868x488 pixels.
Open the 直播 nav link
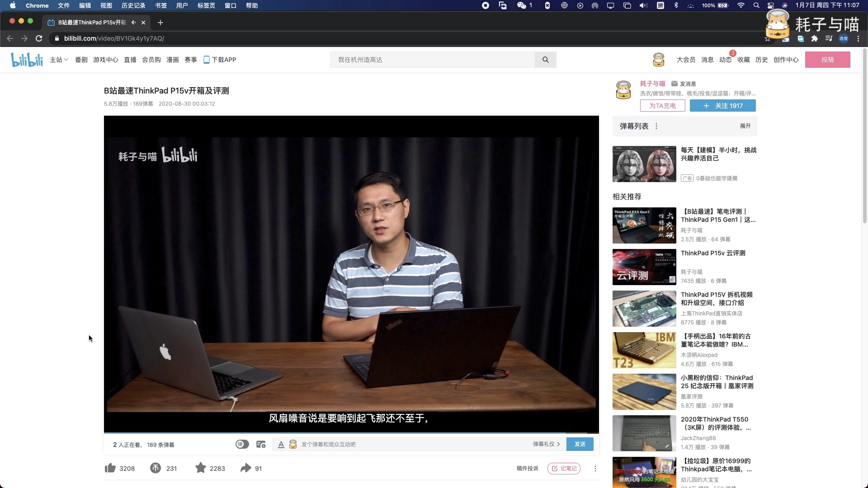130,60
